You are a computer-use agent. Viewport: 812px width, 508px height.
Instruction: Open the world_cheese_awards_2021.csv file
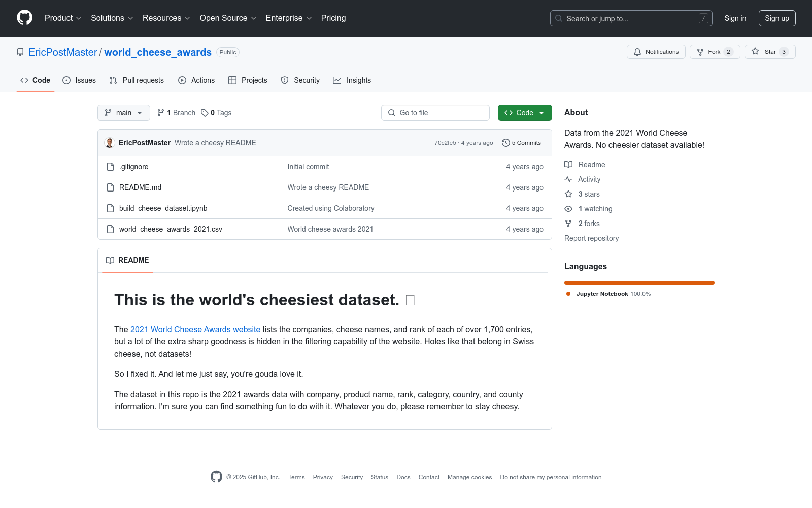click(x=171, y=229)
